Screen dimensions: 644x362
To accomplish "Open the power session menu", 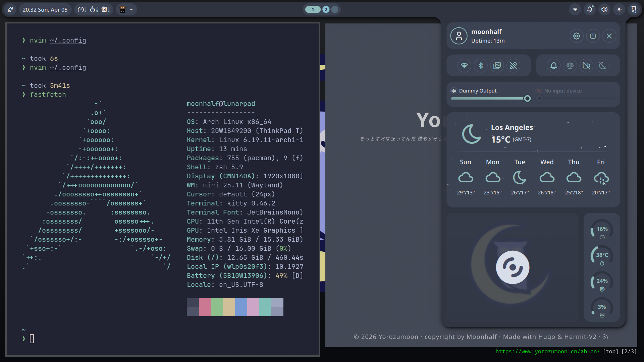I will coord(593,36).
